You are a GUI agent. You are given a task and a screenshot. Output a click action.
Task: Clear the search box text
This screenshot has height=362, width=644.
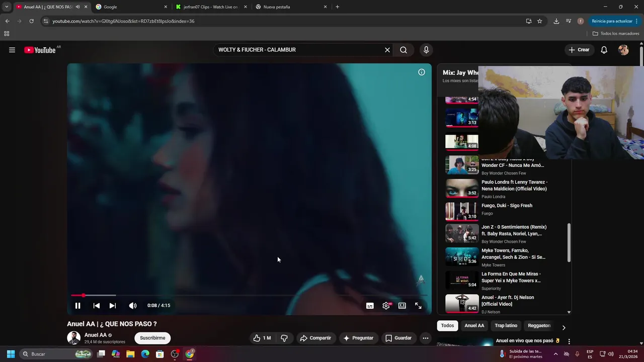pos(387,50)
